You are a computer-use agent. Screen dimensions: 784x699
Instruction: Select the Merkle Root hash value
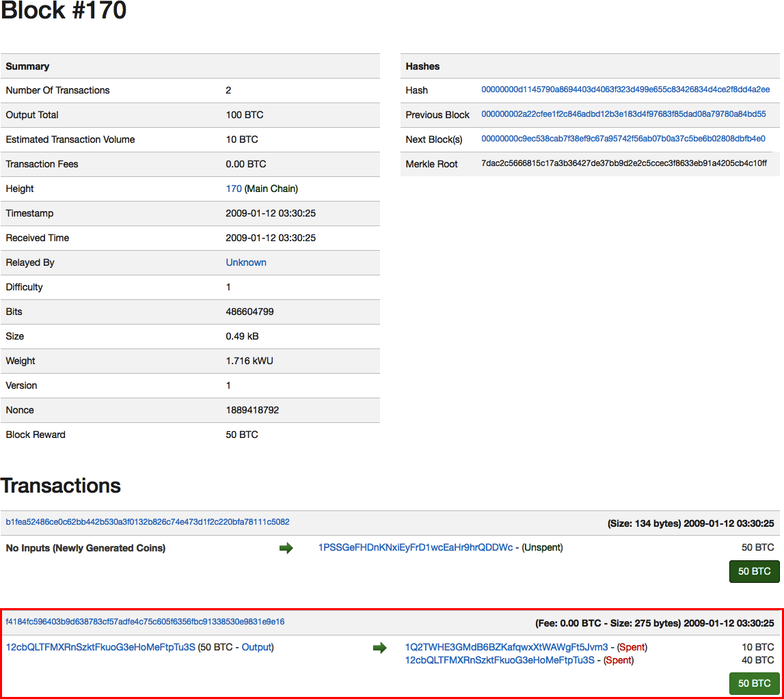pyautogui.click(x=624, y=164)
